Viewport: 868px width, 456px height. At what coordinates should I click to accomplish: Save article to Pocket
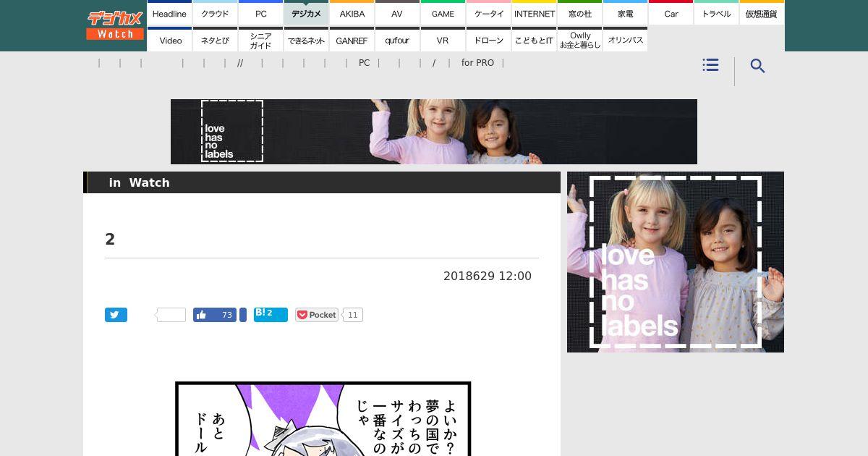click(x=317, y=315)
